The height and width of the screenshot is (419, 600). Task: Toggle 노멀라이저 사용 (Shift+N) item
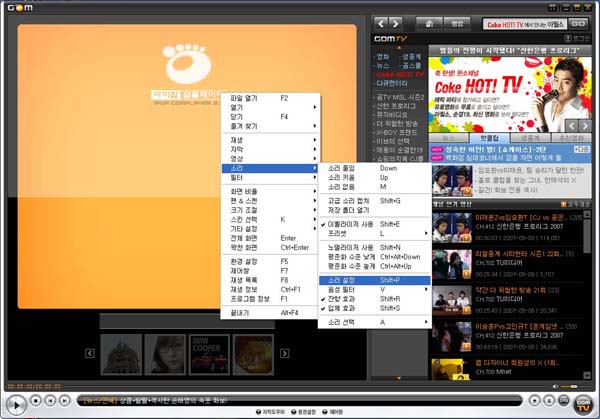pos(374,248)
